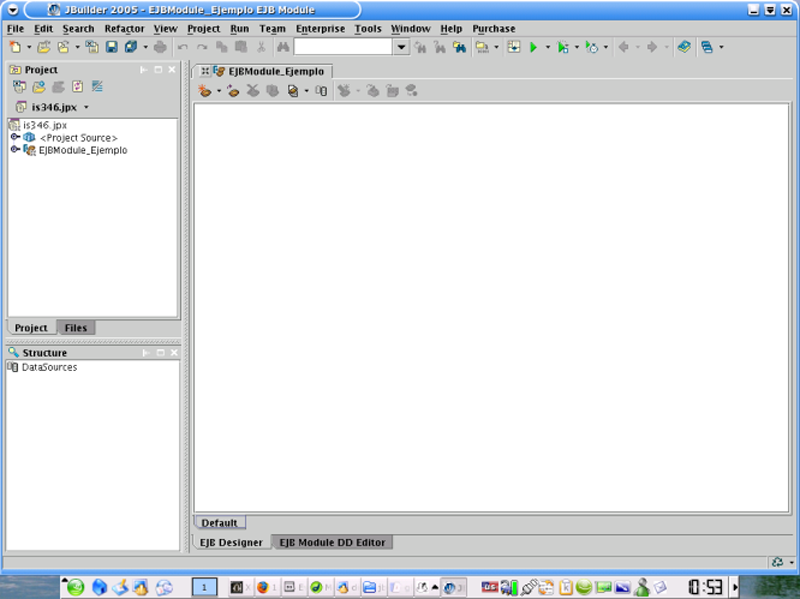800x599 pixels.
Task: Click the Optimize Project run icon
Action: [x=592, y=47]
